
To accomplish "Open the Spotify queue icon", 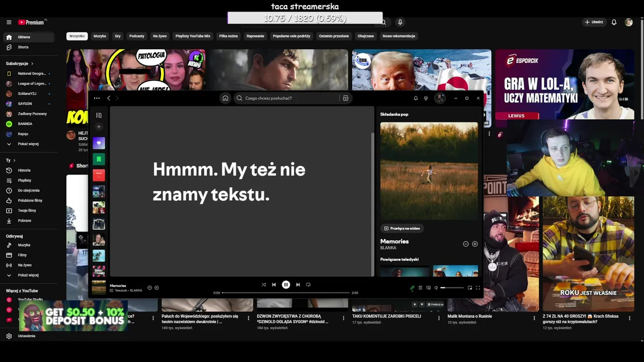I will (x=420, y=288).
